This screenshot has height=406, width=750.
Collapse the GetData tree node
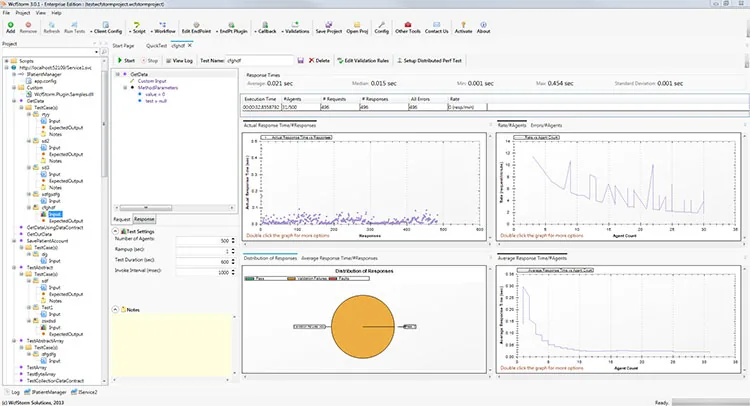tap(118, 74)
